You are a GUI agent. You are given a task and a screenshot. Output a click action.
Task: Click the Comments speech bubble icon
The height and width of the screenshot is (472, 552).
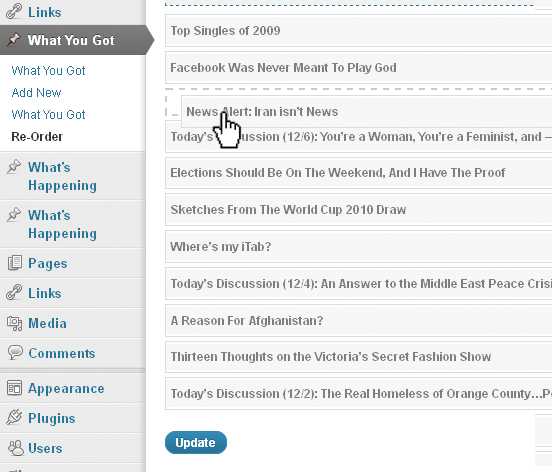click(x=15, y=352)
